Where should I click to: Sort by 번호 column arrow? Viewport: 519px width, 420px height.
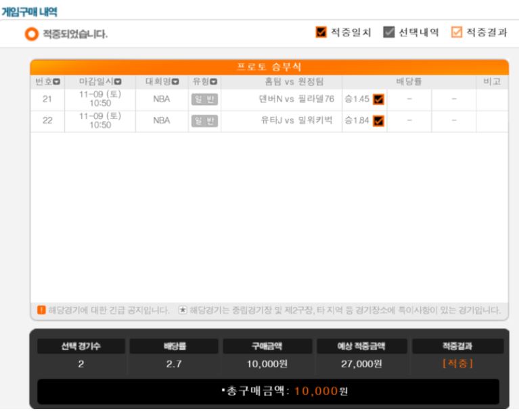coord(57,81)
